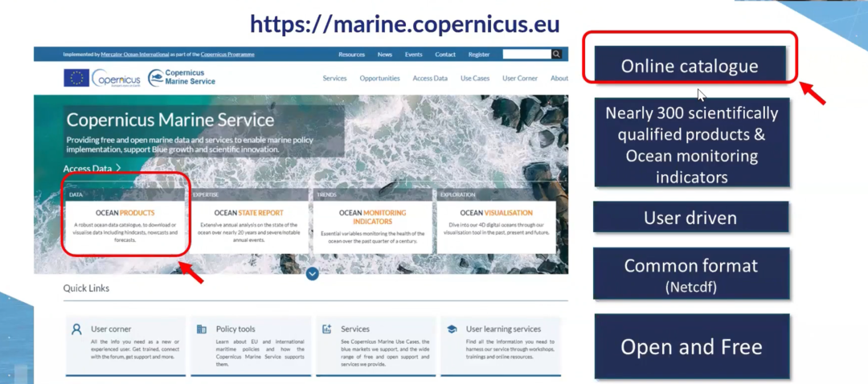Open the User Corner navigation menu
The height and width of the screenshot is (384, 868).
click(519, 79)
